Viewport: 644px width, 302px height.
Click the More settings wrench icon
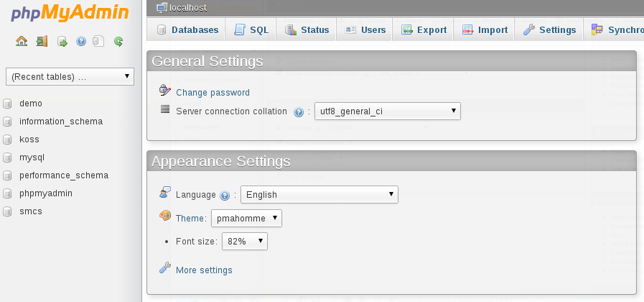(x=165, y=268)
